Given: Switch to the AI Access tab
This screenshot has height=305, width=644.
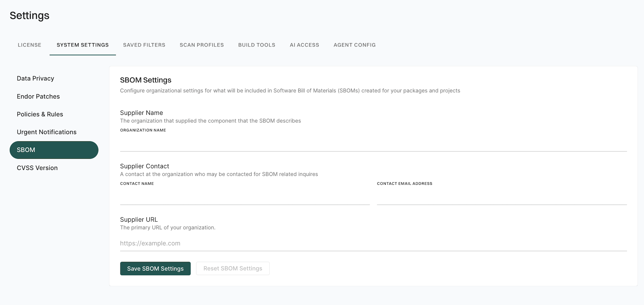Looking at the screenshot, I should coord(304,45).
